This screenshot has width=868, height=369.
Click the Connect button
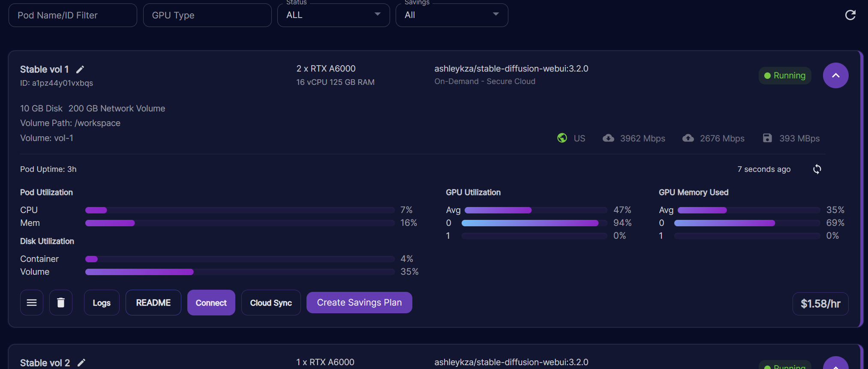point(211,303)
